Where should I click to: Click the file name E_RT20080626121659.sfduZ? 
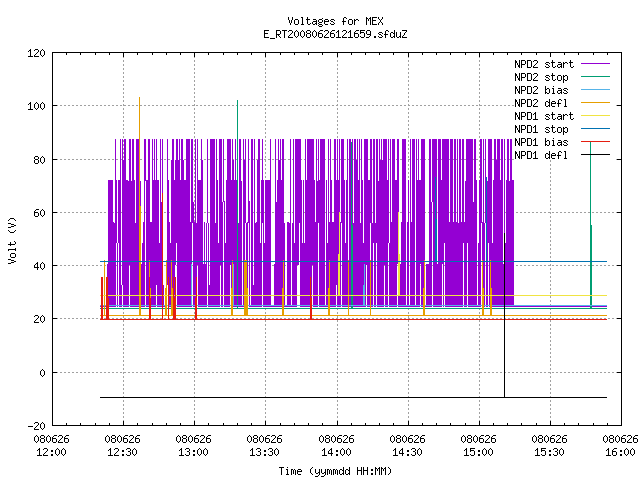coord(335,34)
